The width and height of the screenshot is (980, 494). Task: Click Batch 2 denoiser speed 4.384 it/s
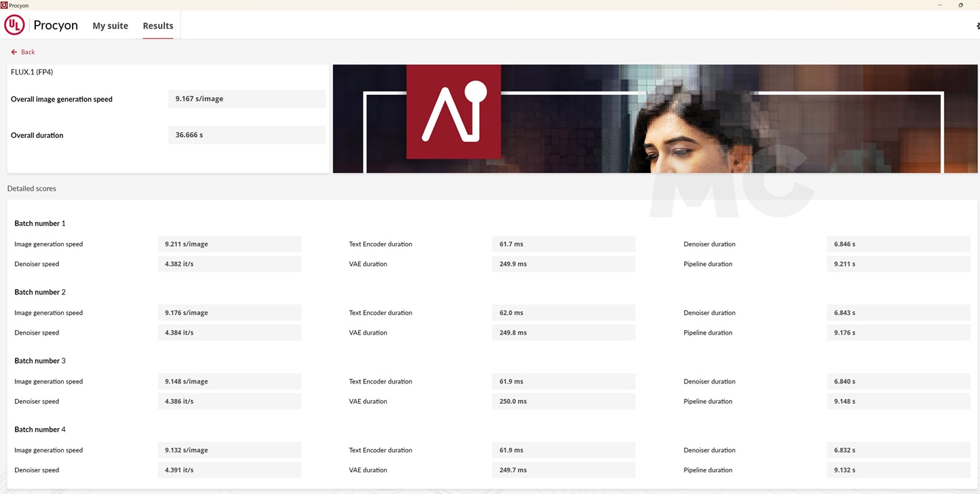(229, 333)
